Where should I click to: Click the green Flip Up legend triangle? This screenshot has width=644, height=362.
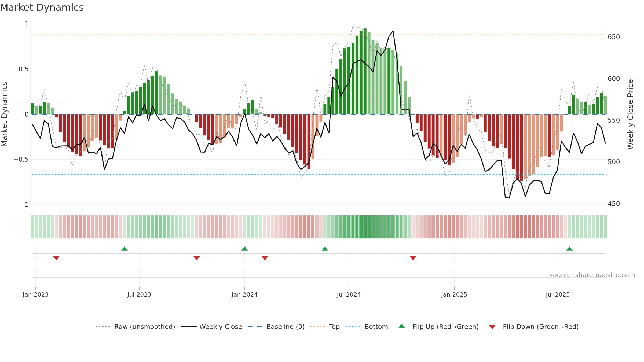(x=402, y=326)
